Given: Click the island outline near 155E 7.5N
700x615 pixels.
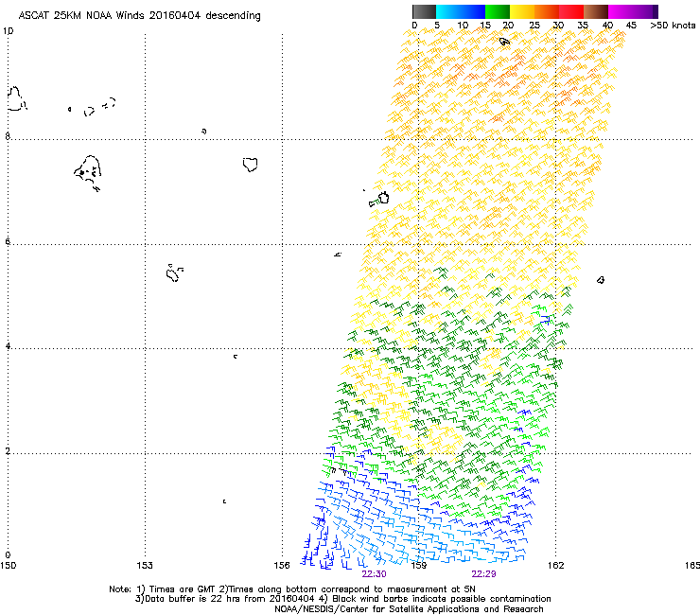Looking at the screenshot, I should (251, 165).
